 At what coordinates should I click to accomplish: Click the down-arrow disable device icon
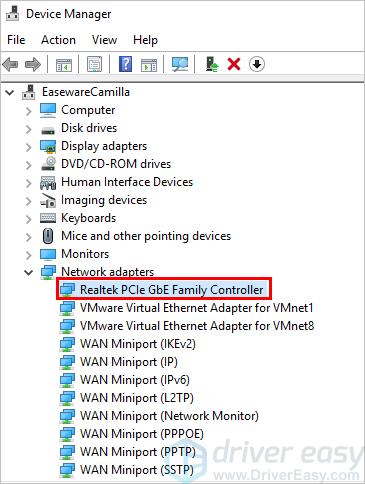point(257,64)
